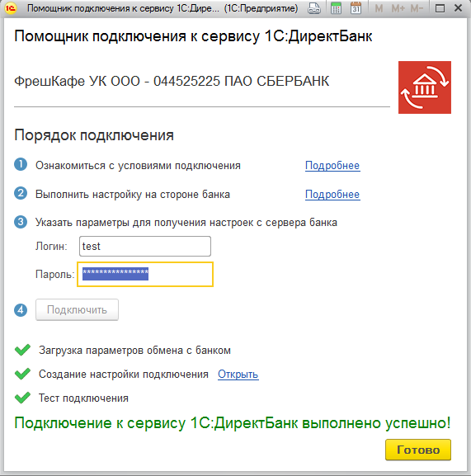
Task: Click the M memory button
Action: pos(379,8)
